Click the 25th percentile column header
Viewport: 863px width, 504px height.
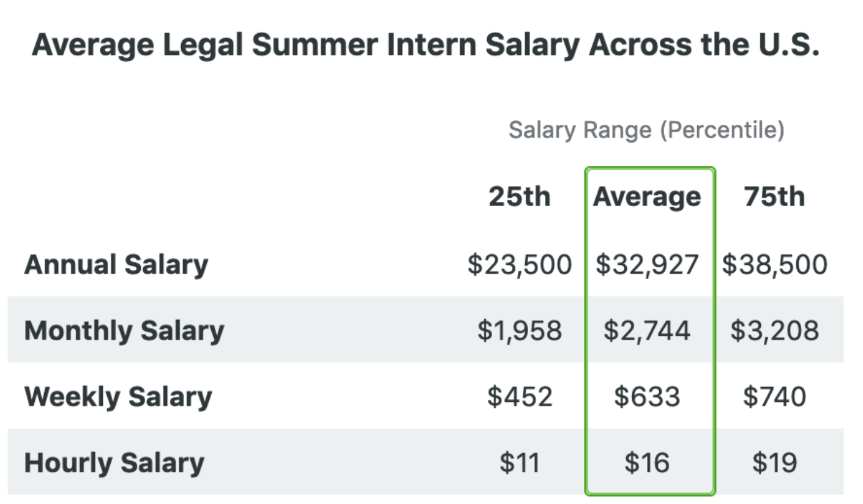click(519, 196)
